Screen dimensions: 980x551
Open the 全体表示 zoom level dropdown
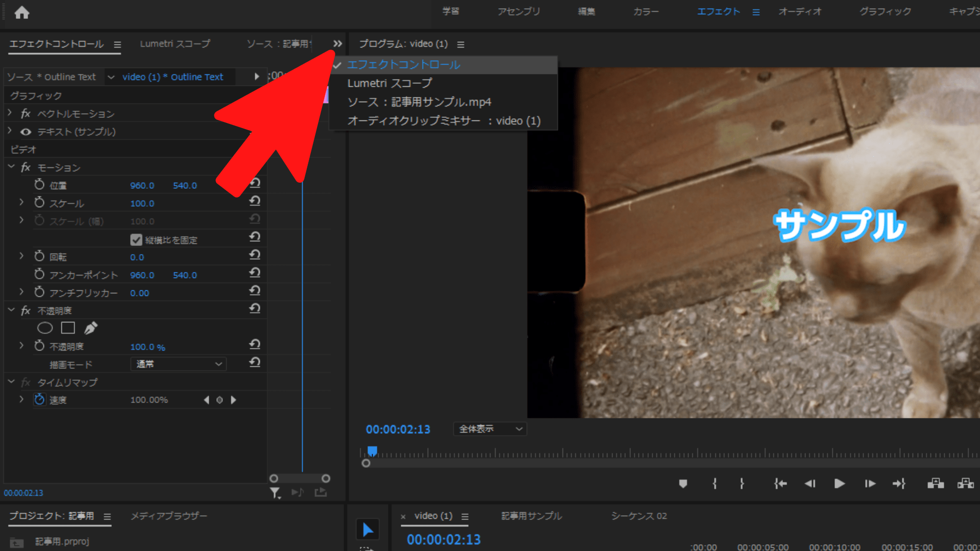click(489, 429)
